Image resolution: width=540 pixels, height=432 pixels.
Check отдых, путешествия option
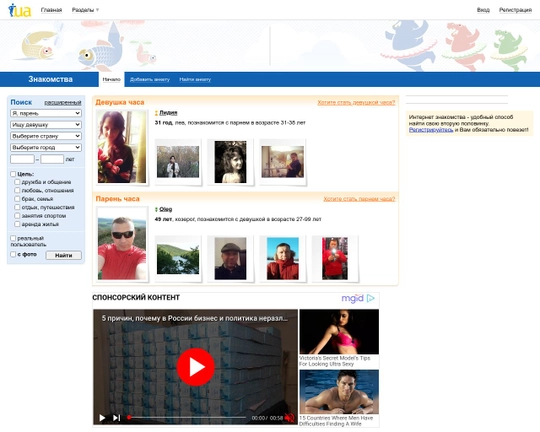click(17, 207)
